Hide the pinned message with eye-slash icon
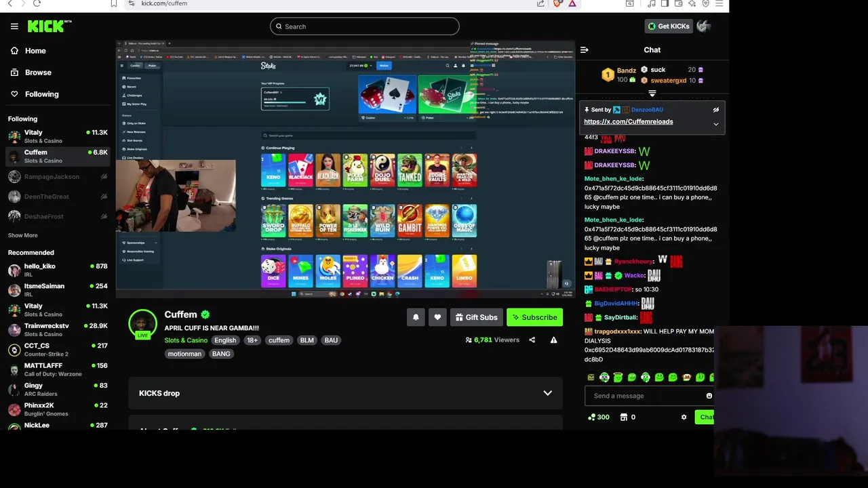 pos(715,110)
